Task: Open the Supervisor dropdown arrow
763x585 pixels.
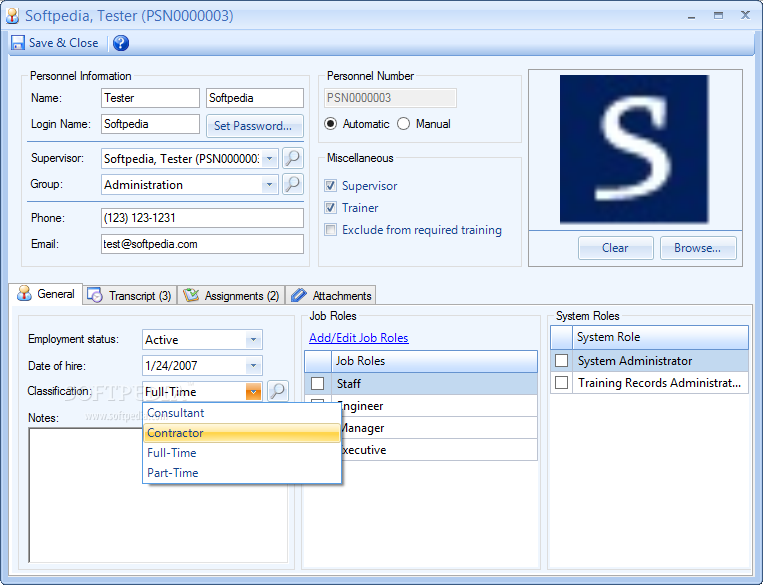Action: click(x=270, y=158)
